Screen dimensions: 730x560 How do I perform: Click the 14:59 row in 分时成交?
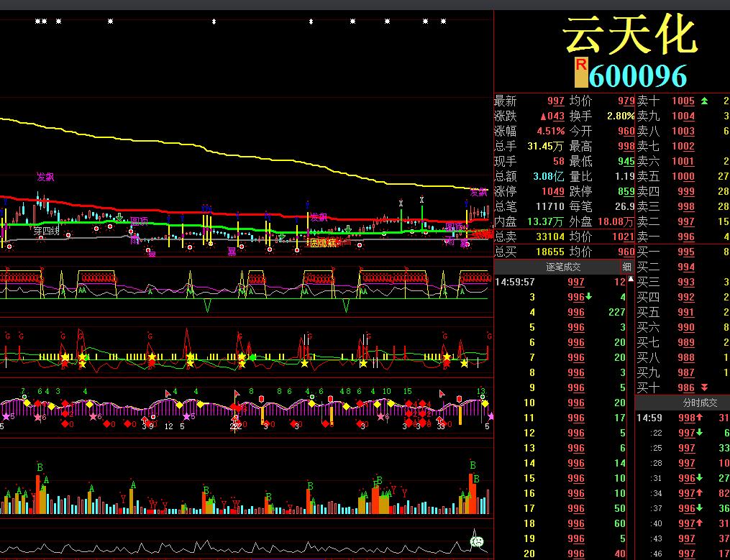683,418
